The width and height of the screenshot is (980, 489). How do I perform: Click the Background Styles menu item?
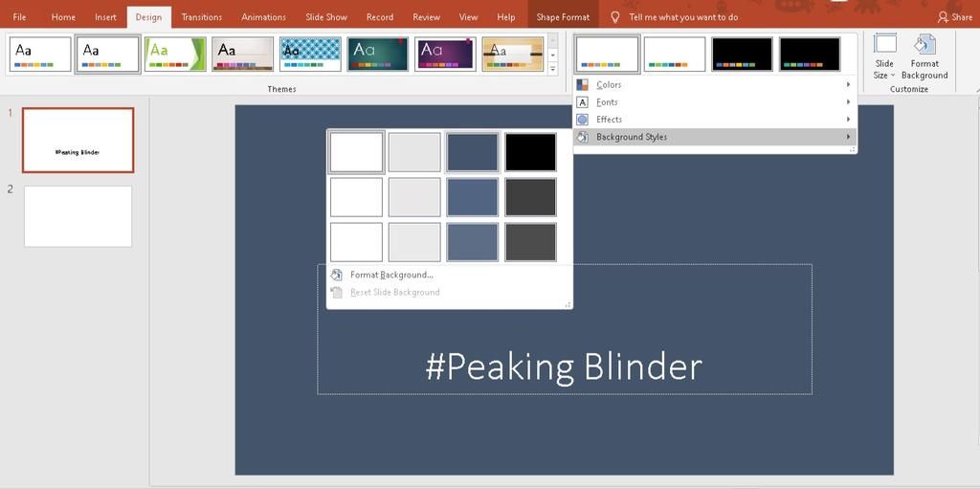[714, 137]
